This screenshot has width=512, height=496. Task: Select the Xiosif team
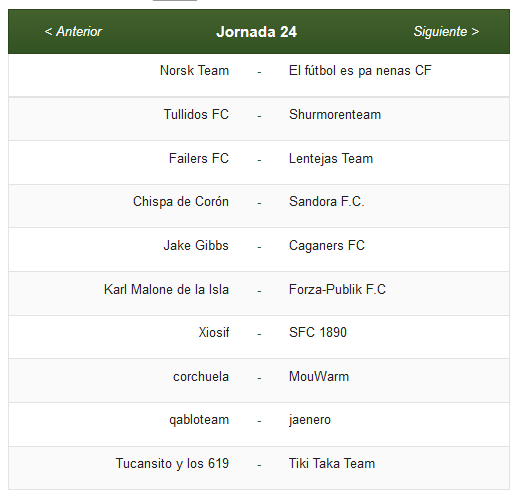[x=214, y=332]
